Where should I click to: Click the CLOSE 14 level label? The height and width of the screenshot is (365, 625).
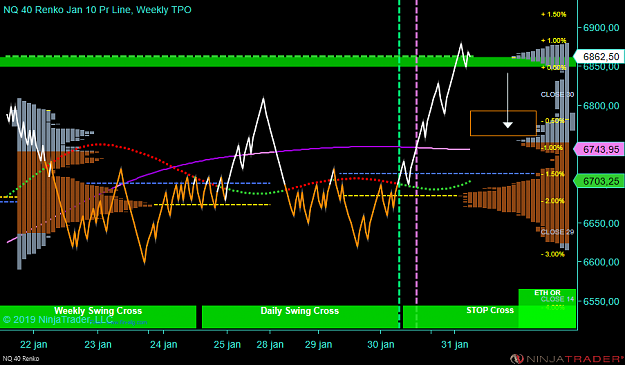pos(557,299)
